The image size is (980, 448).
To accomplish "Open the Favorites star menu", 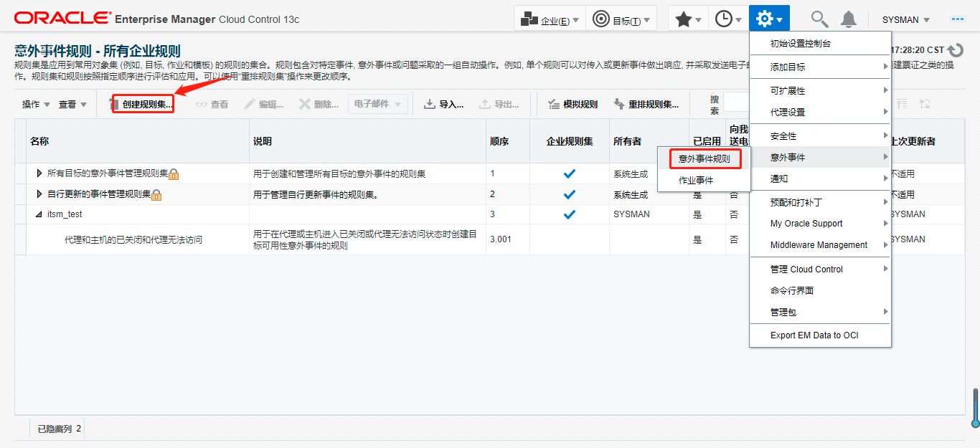I will (x=688, y=19).
